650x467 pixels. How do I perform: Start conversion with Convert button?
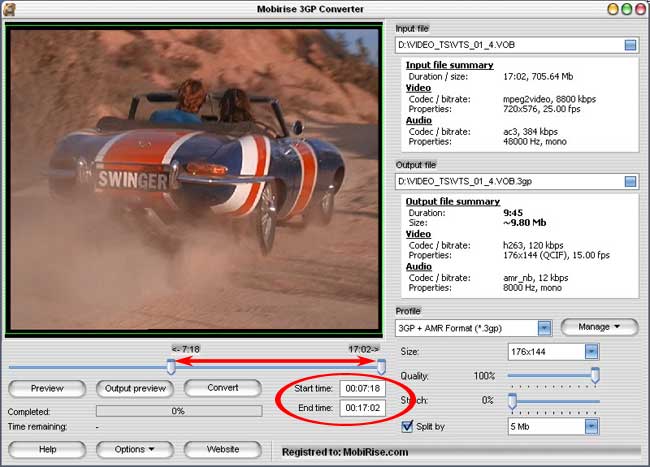(x=223, y=388)
